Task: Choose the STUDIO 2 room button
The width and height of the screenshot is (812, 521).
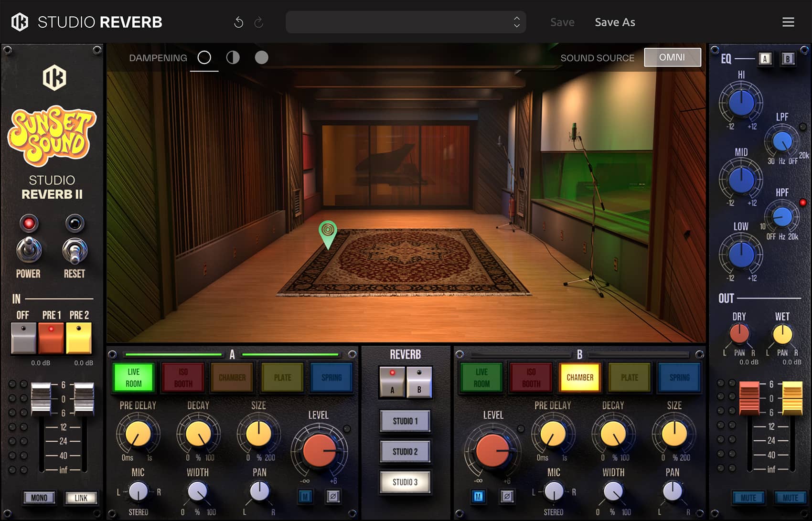Action: 405,452
